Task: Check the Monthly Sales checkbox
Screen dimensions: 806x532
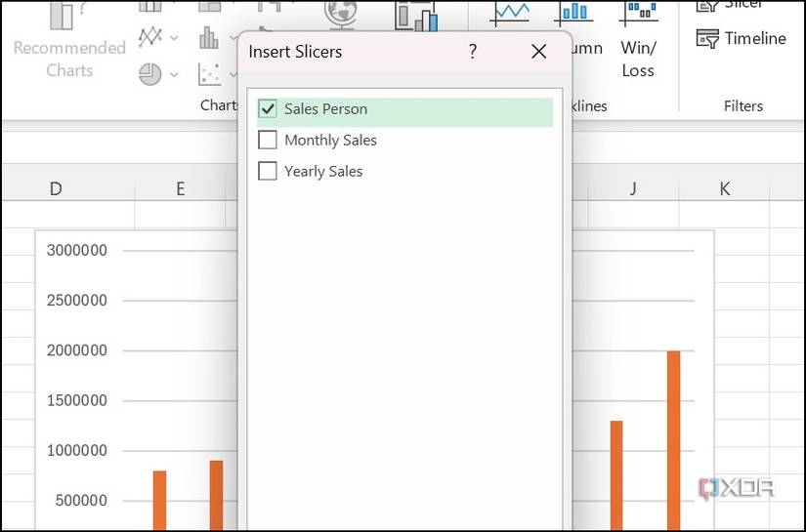Action: [268, 140]
